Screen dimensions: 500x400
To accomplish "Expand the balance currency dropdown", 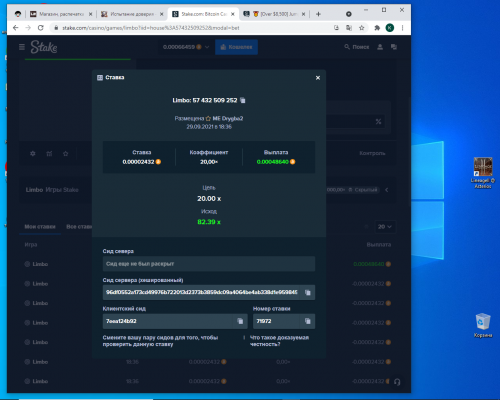I will point(207,47).
